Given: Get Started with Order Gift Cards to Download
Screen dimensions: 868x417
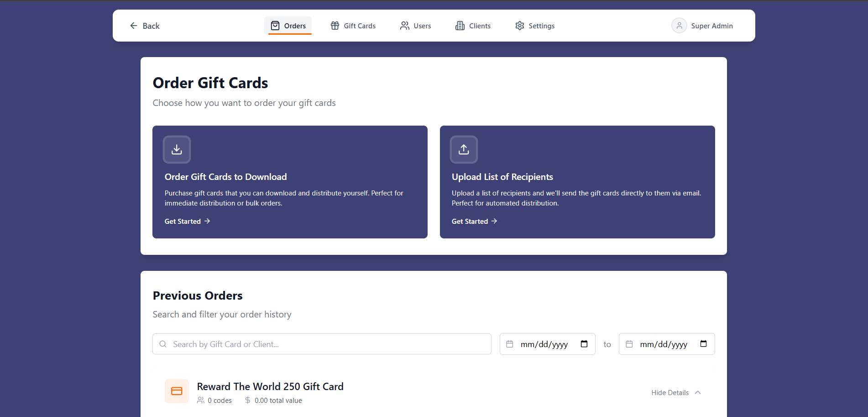Looking at the screenshot, I should (x=187, y=222).
